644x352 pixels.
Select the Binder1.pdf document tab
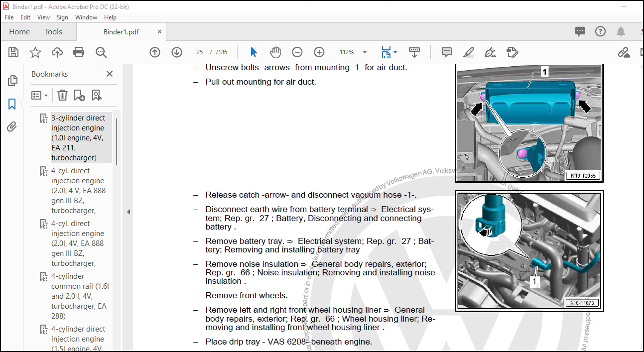point(121,32)
